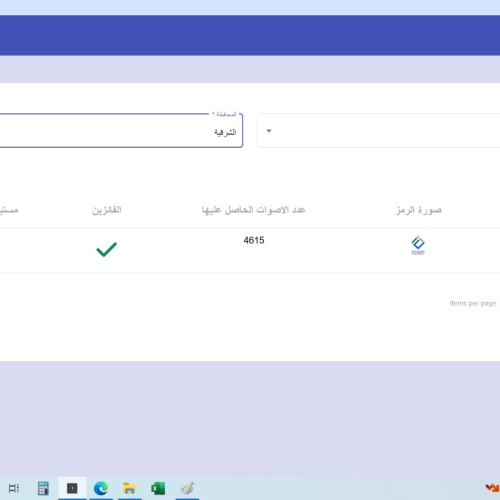The height and width of the screenshot is (500, 500).
Task: Click the Items per page label
Action: tap(473, 303)
